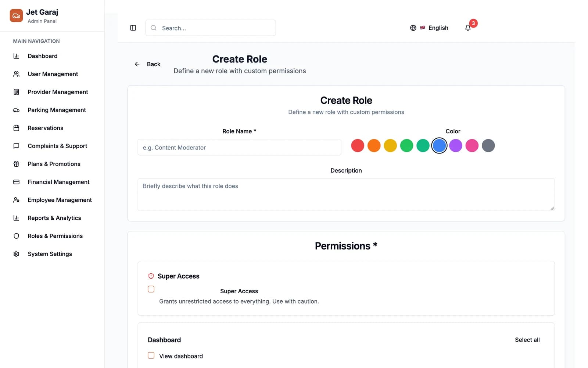Image resolution: width=588 pixels, height=368 pixels.
Task: Click the Employee Management person icon
Action: pyautogui.click(x=16, y=200)
